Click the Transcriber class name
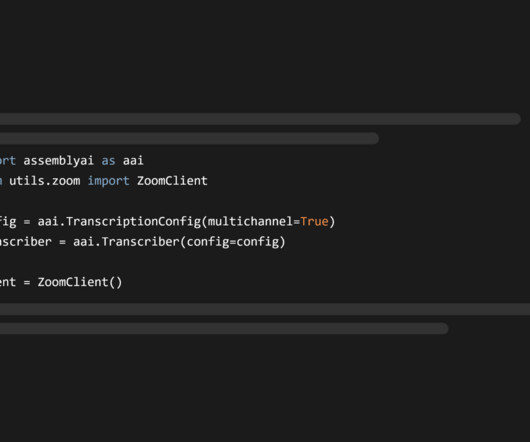530x442 pixels. click(140, 242)
